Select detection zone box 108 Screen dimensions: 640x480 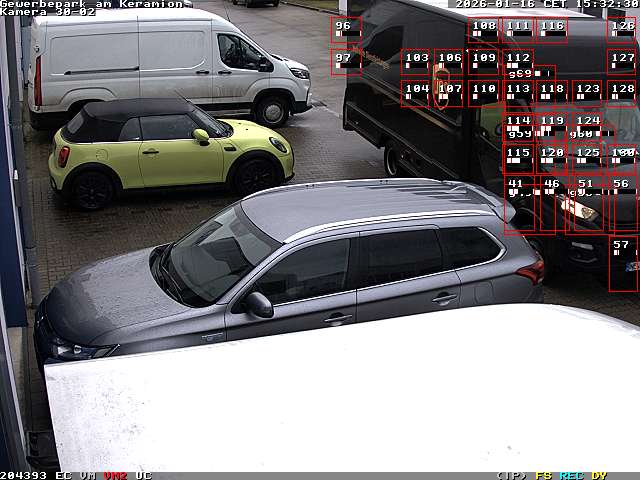pyautogui.click(x=483, y=30)
